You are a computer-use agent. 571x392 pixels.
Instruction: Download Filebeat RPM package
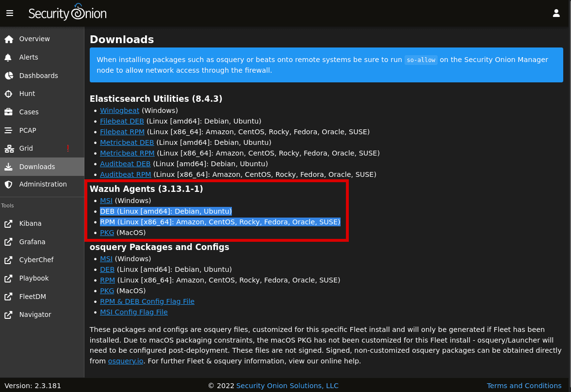pos(122,132)
